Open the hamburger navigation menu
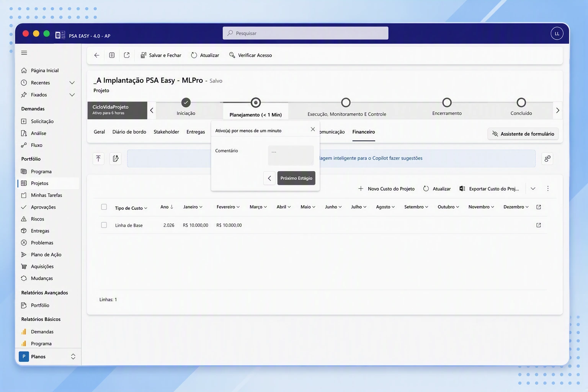Viewport: 588px width, 392px height. pyautogui.click(x=24, y=53)
